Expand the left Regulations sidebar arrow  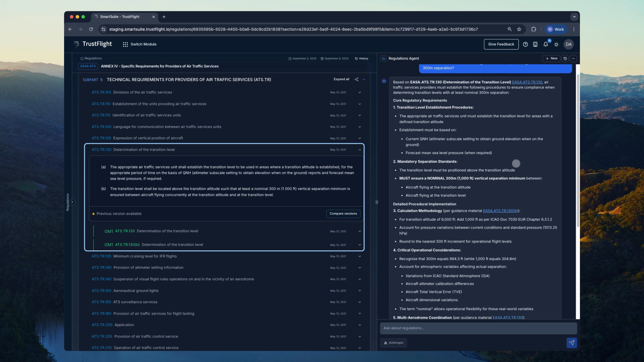point(72,202)
